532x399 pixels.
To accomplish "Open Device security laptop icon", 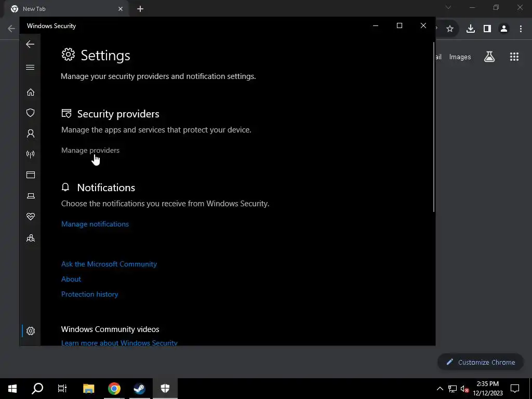I will click(31, 196).
